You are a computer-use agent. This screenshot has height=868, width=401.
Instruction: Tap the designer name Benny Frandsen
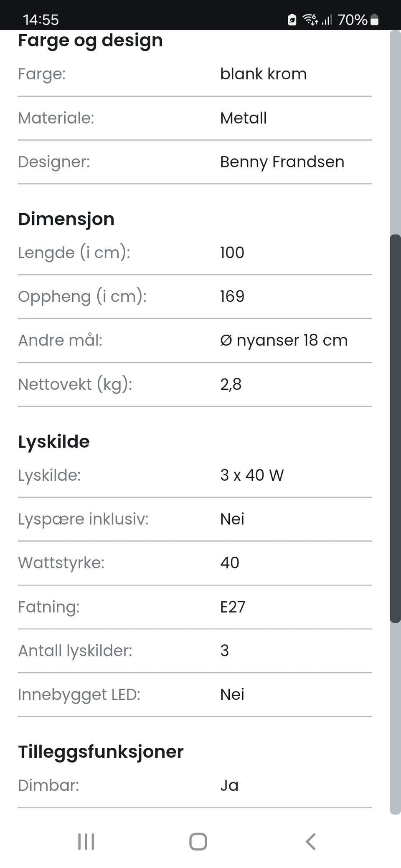(282, 162)
